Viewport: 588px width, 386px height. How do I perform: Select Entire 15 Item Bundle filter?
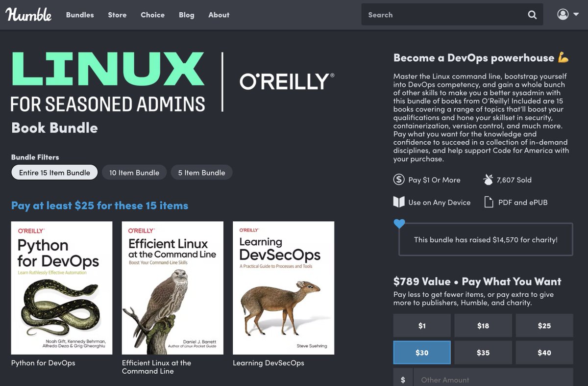pos(54,173)
